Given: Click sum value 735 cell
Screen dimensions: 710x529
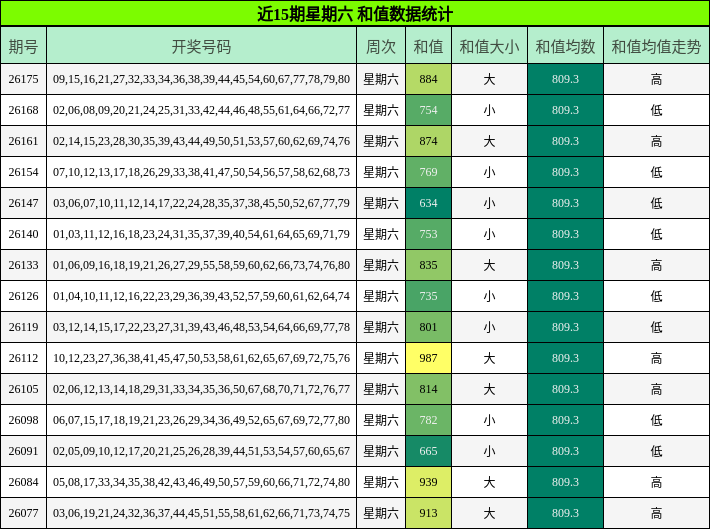Looking at the screenshot, I should [x=428, y=296].
